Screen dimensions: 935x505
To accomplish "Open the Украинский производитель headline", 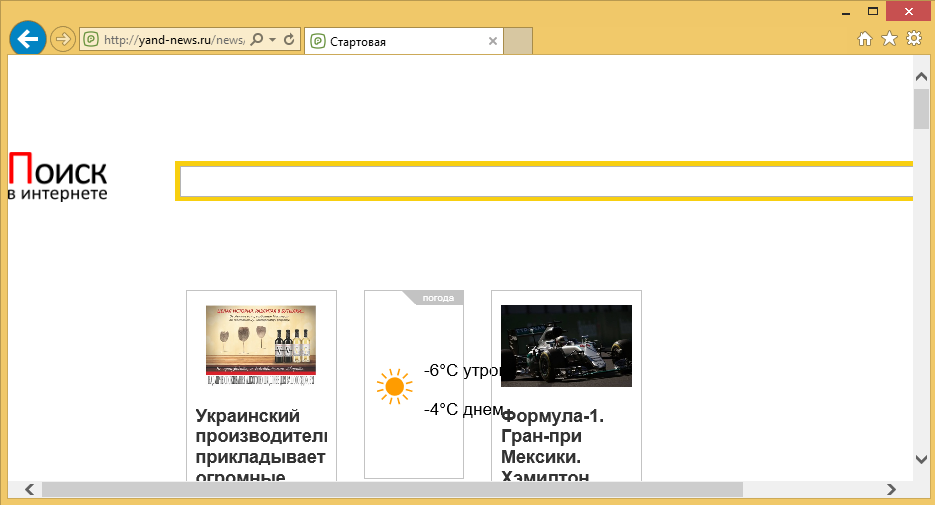I will (261, 445).
